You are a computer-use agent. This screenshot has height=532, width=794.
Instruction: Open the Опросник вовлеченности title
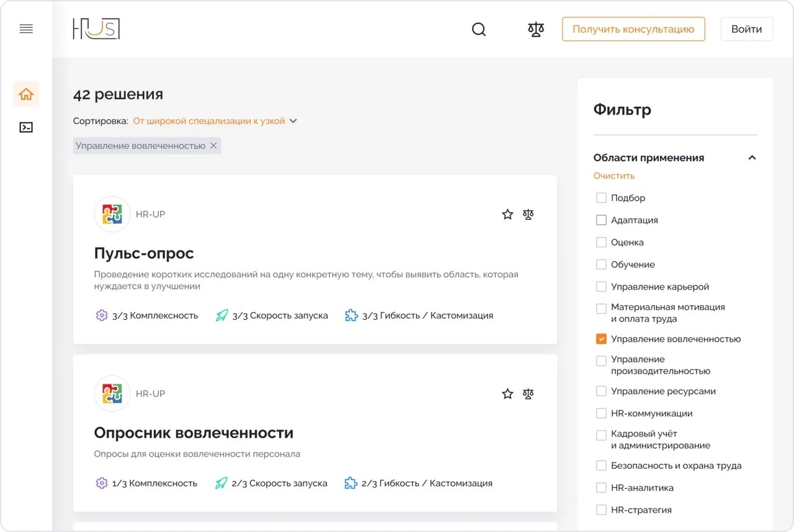194,432
